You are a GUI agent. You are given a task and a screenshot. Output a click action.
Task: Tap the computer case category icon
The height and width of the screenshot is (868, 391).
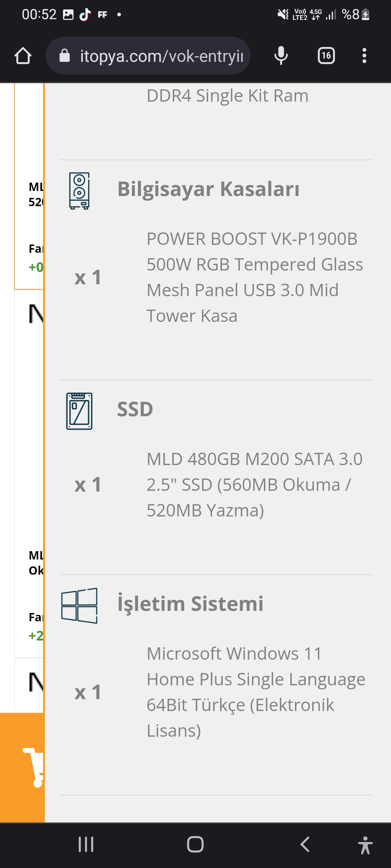pyautogui.click(x=79, y=191)
